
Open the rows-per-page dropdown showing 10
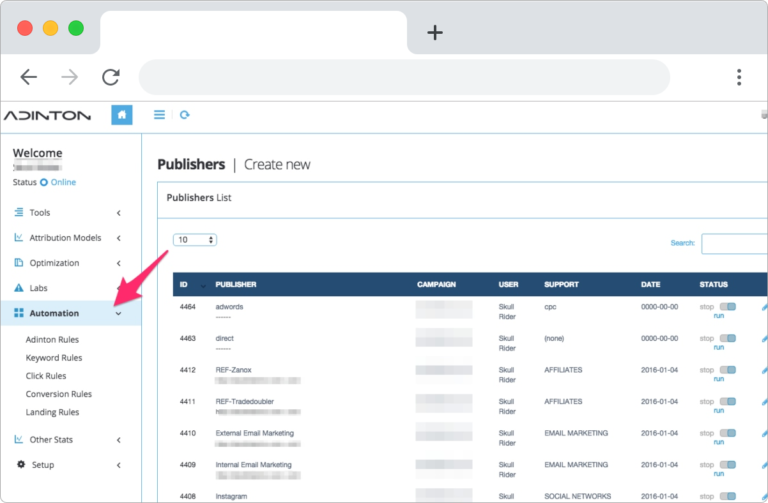195,240
